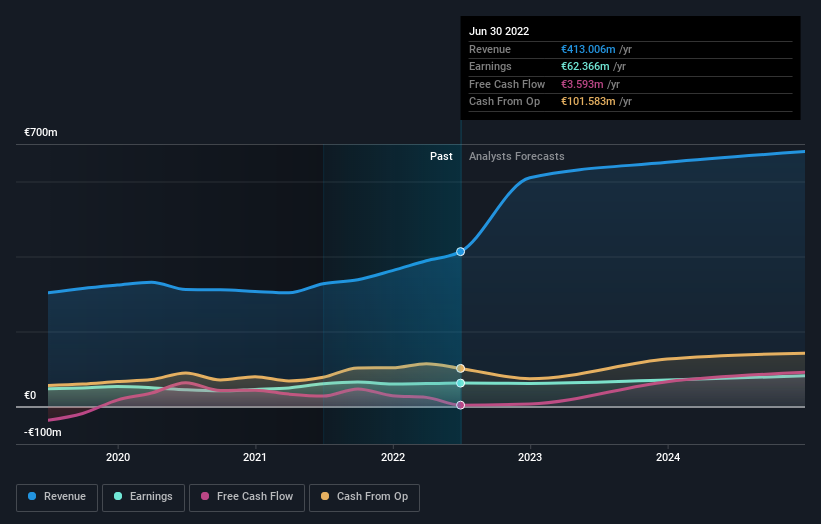Click the €62.366m earnings value
This screenshot has width=821, height=524.
click(x=585, y=66)
